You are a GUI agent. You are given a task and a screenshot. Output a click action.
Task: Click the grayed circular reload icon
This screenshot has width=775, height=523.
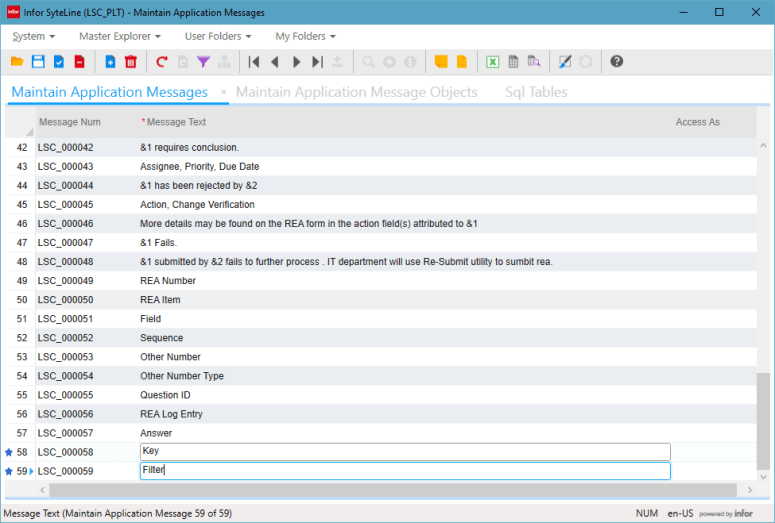click(x=586, y=62)
